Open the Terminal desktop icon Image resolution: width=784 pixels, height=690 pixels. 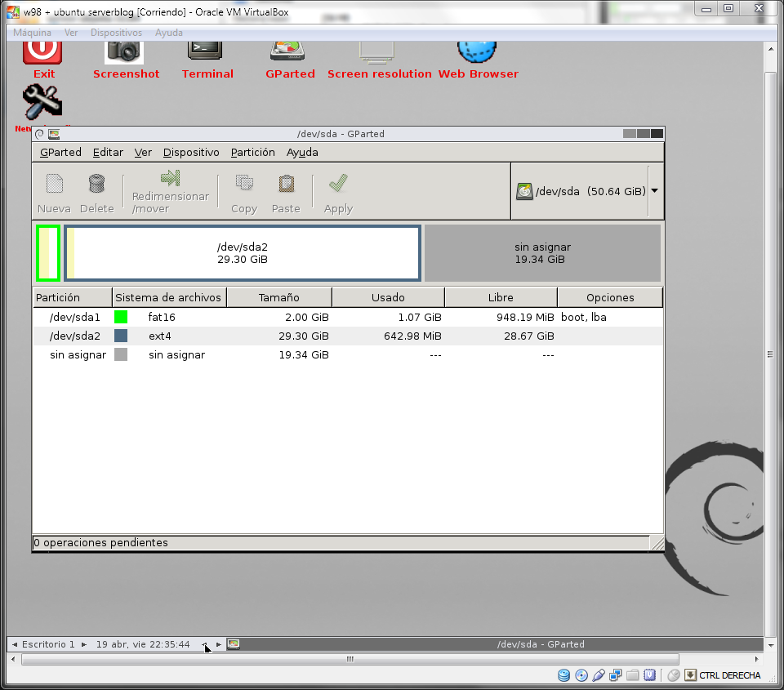click(x=205, y=51)
